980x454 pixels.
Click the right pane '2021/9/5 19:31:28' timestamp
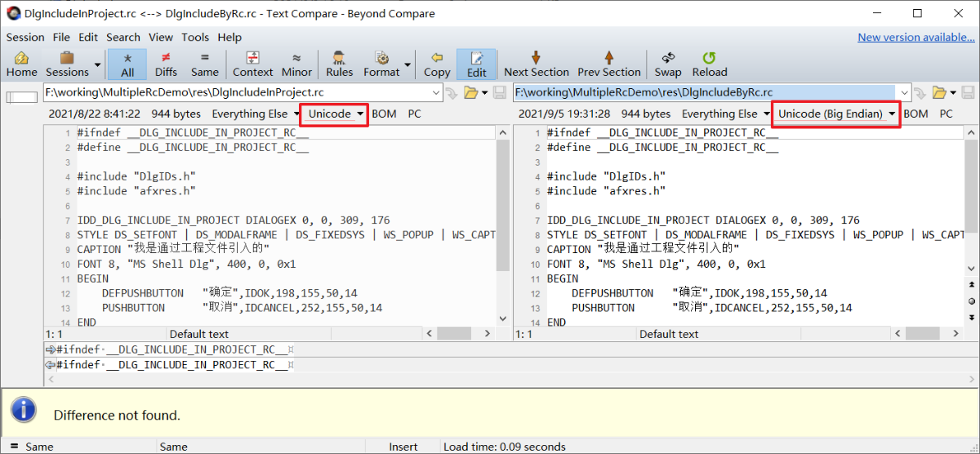click(x=564, y=113)
